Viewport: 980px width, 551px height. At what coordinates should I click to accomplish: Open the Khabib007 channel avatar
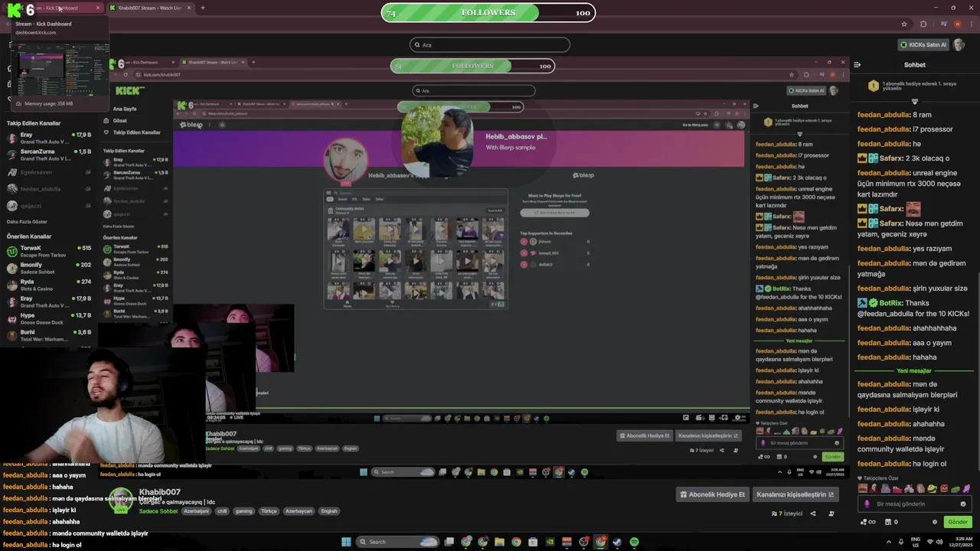tap(120, 500)
